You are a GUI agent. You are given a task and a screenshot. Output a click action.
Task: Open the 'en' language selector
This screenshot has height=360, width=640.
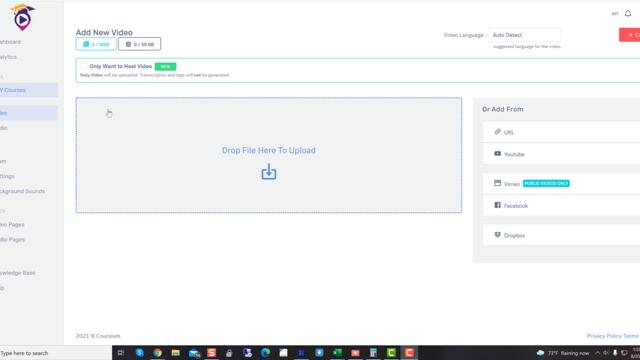(x=615, y=13)
